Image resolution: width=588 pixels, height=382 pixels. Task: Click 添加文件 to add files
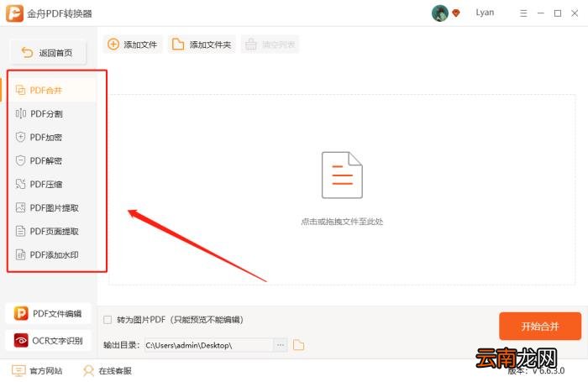[x=133, y=44]
